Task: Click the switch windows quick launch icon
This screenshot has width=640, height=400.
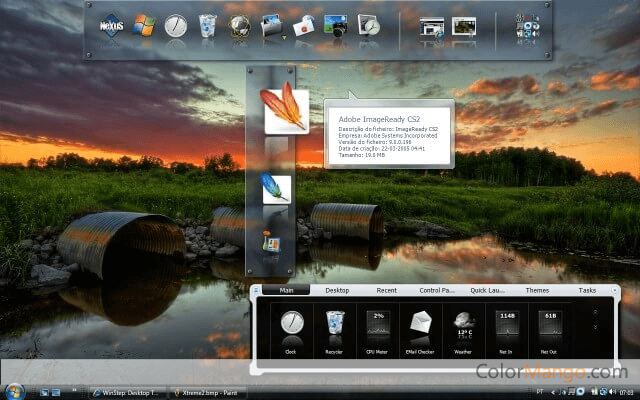Action: (x=56, y=392)
